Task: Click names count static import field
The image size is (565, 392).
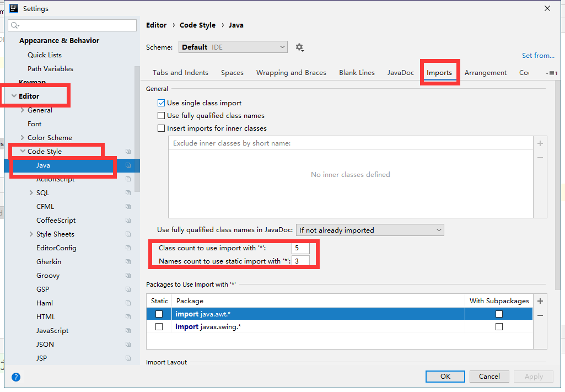Action: 300,261
